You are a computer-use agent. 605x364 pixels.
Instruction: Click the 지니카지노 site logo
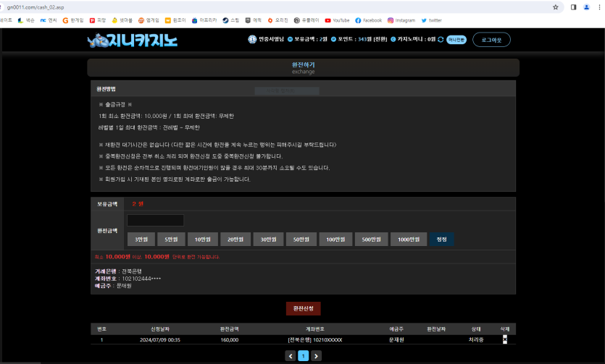point(132,40)
